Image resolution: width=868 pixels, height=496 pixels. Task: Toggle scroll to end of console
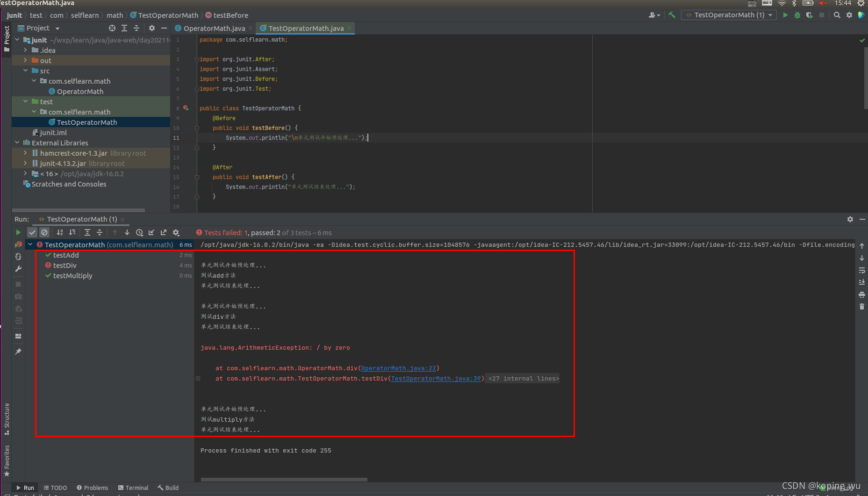pos(862,282)
